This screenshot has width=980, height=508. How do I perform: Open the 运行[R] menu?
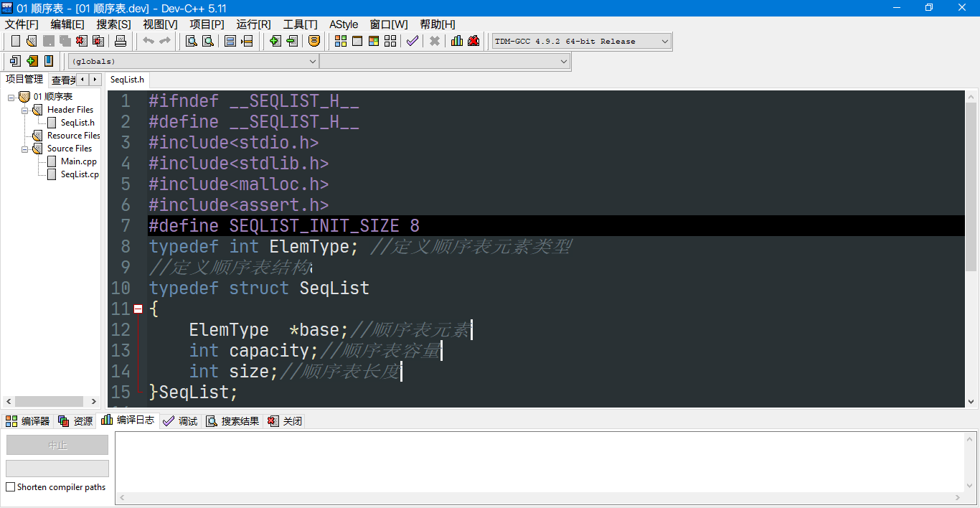[252, 24]
